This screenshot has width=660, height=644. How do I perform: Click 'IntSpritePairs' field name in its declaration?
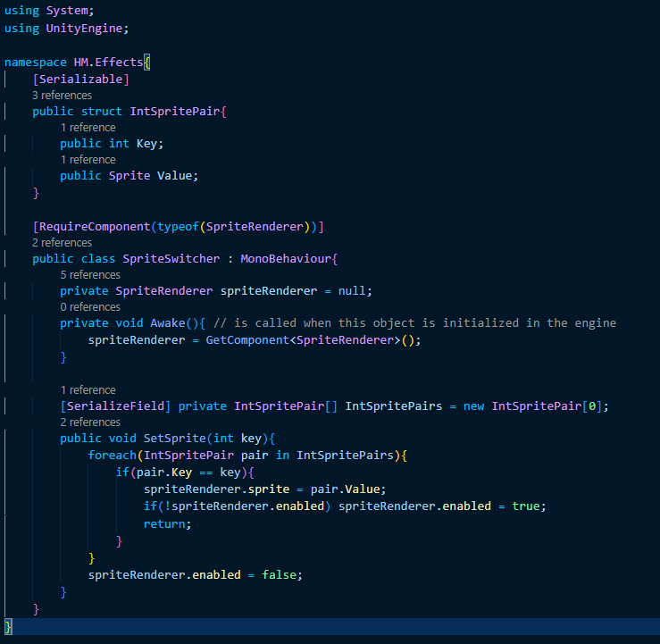[394, 406]
